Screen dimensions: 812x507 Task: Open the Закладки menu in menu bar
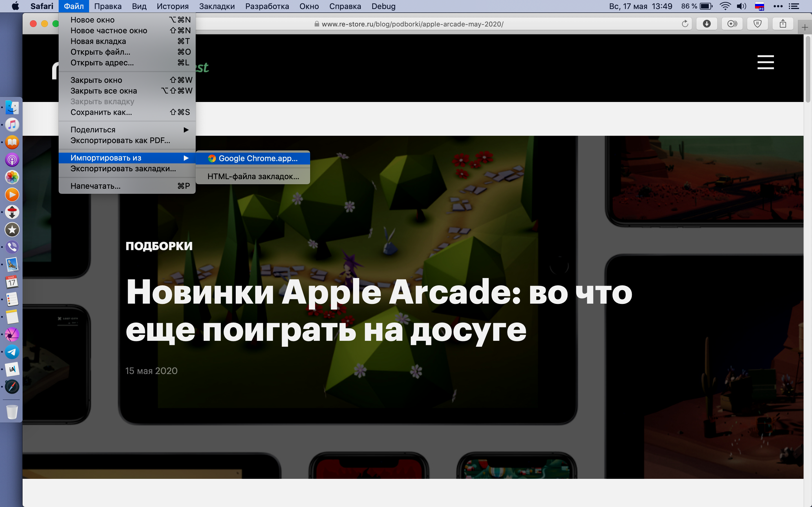(217, 6)
